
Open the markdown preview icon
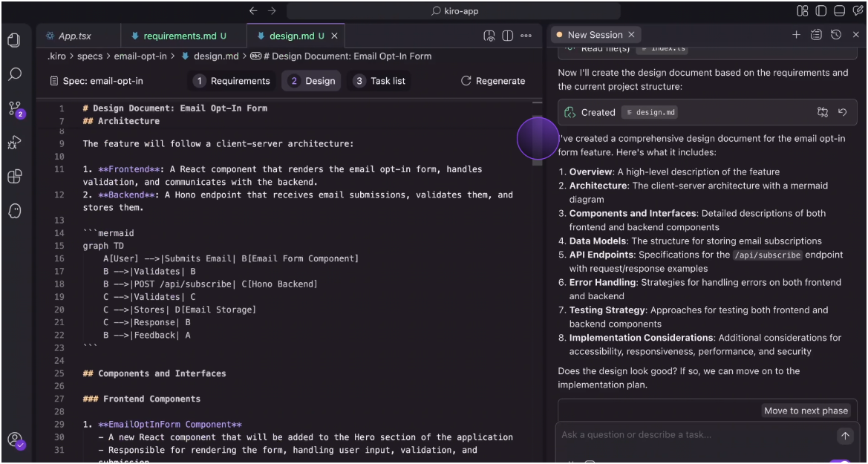489,36
